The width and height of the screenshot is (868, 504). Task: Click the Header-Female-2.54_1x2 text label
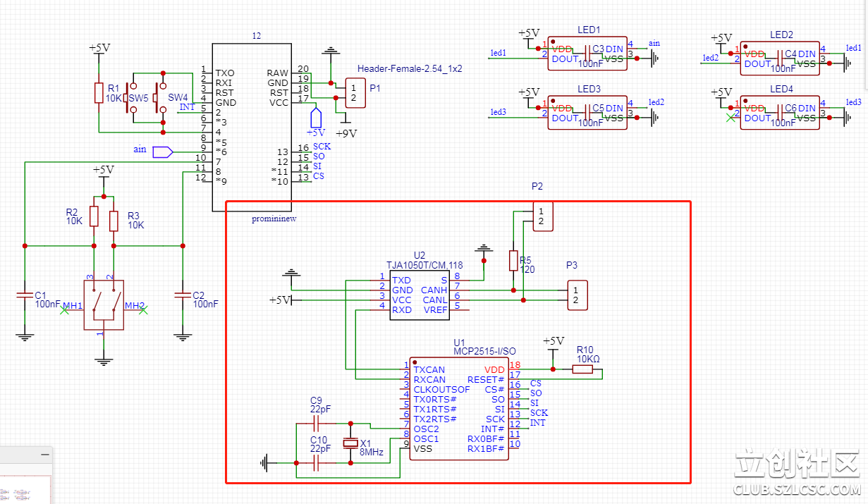(410, 68)
